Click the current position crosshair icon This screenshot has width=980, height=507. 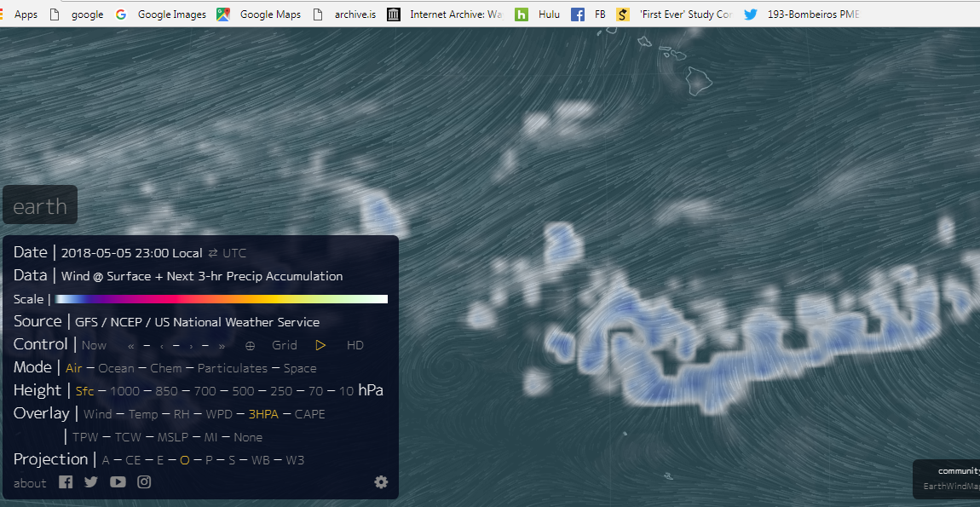(x=250, y=345)
